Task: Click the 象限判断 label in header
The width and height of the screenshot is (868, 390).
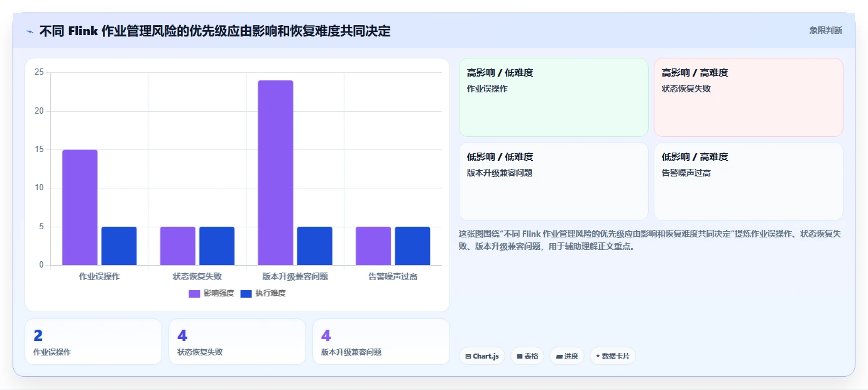Action: click(x=825, y=30)
